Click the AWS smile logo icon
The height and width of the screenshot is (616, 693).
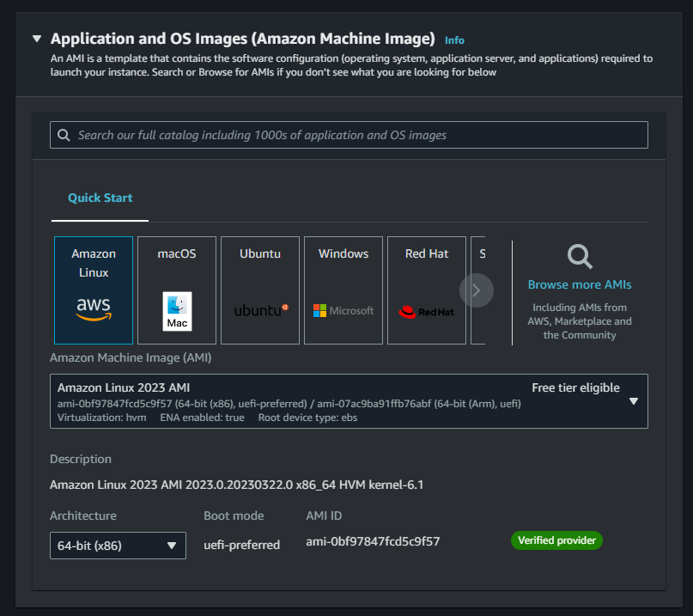(x=94, y=308)
